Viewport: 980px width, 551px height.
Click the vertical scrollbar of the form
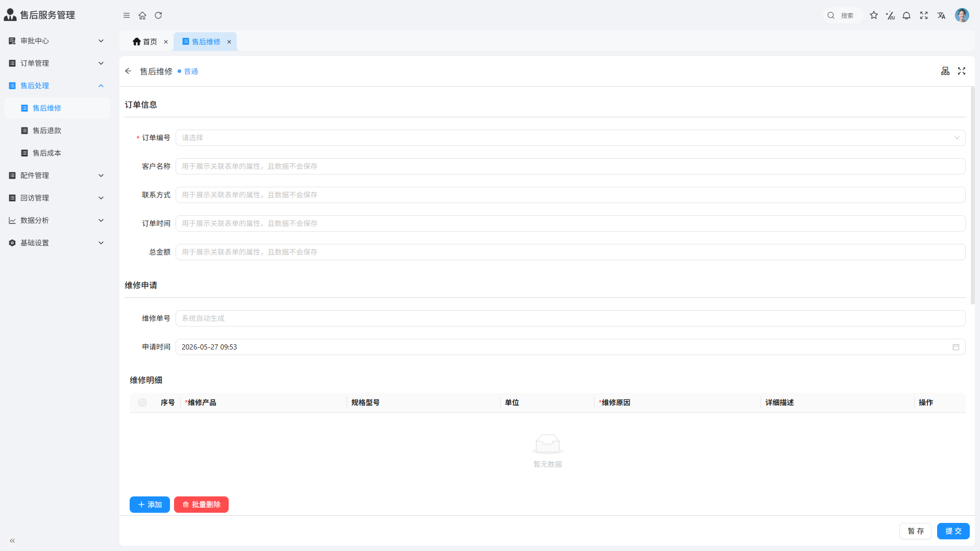pos(973,195)
